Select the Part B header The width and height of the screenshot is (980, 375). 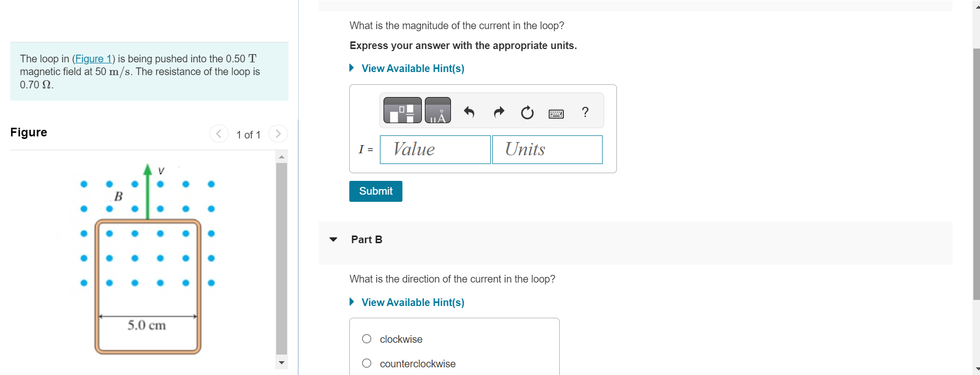(366, 239)
